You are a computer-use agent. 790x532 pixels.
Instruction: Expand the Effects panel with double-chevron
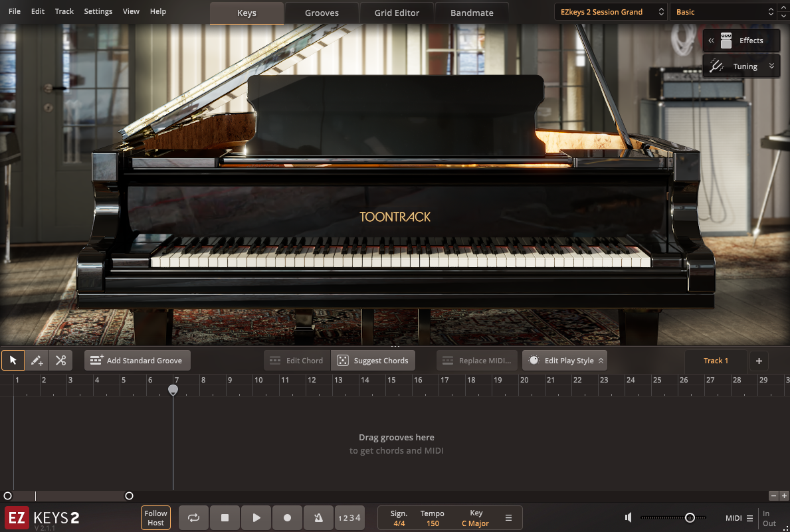click(x=711, y=41)
